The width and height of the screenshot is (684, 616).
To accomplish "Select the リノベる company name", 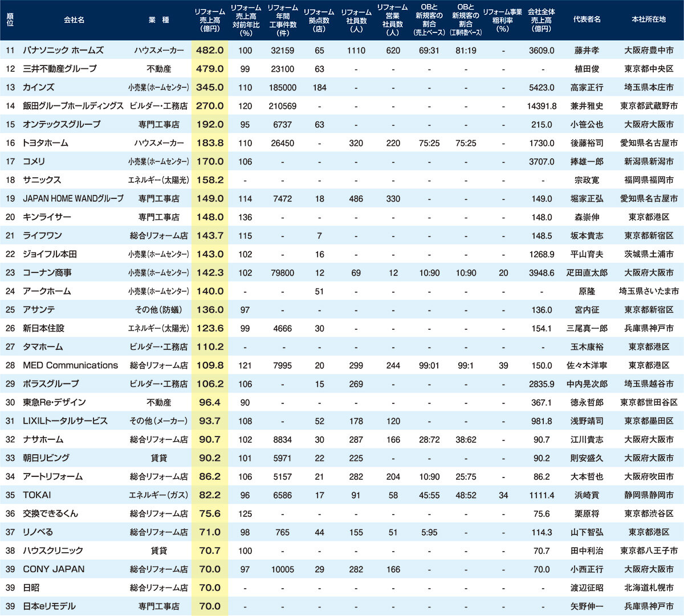I will 38,532.
